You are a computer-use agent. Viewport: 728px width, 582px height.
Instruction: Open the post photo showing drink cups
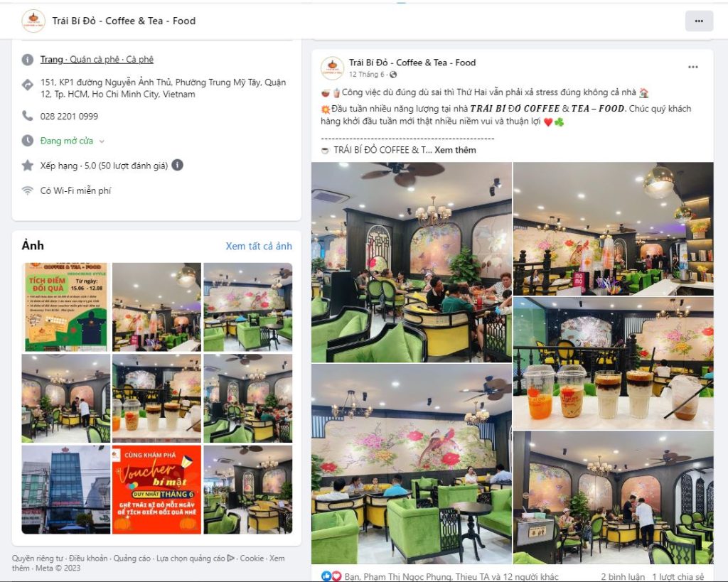tap(614, 363)
